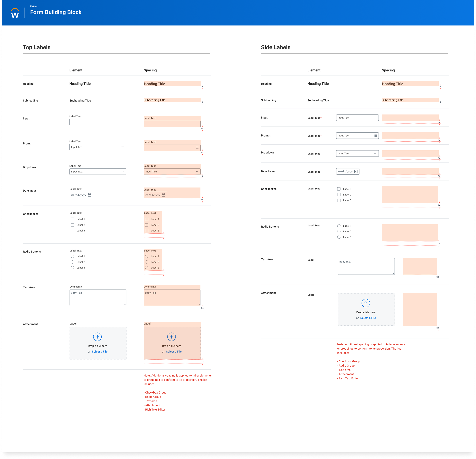This screenshot has width=476, height=459.
Task: Click Select a File link in Side Labels Attachment
Action: click(x=368, y=318)
